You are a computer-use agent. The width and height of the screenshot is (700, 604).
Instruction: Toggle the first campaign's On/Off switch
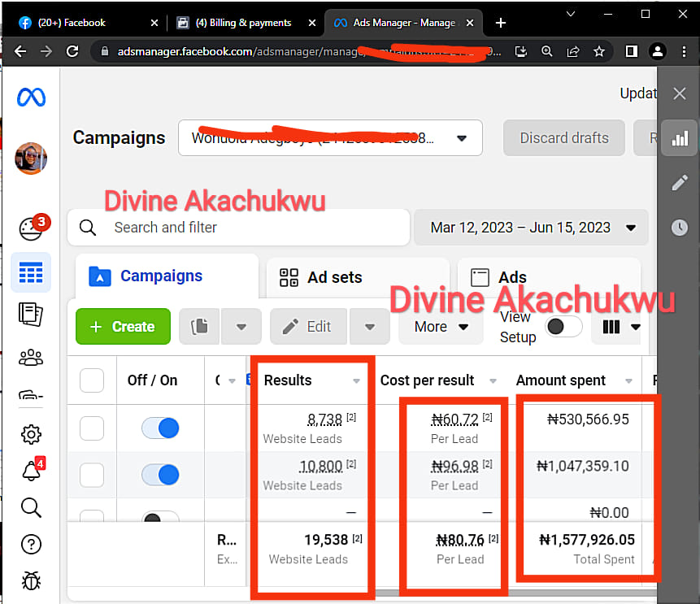click(x=160, y=428)
